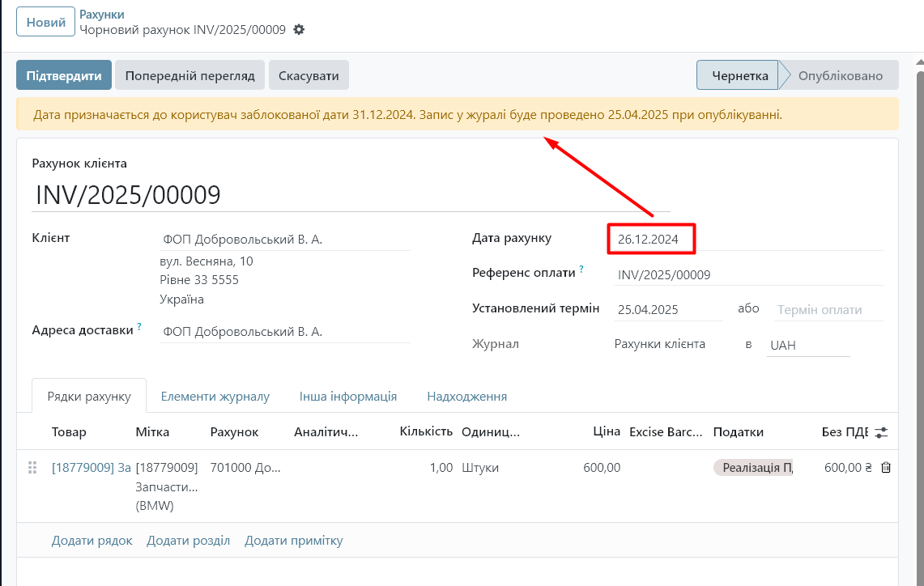Open the UAH currency selector

pos(806,345)
